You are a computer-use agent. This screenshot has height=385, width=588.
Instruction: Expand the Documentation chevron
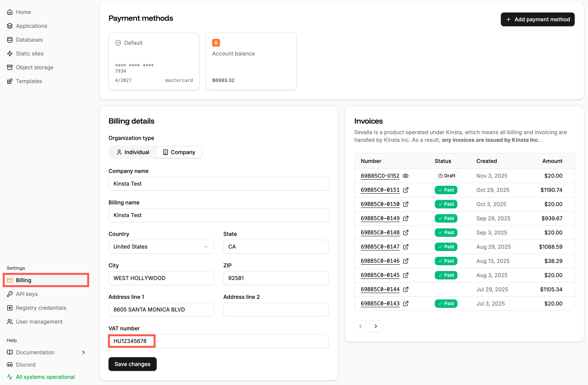point(83,352)
